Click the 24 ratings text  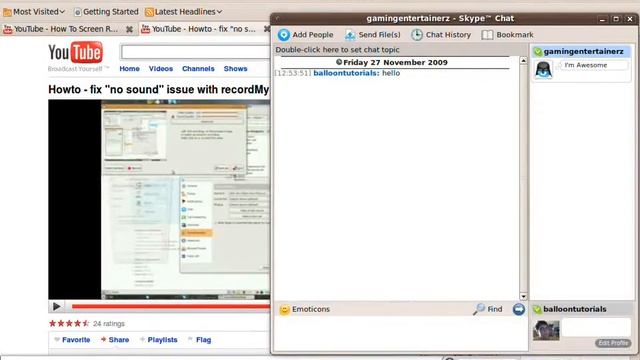[109, 324]
